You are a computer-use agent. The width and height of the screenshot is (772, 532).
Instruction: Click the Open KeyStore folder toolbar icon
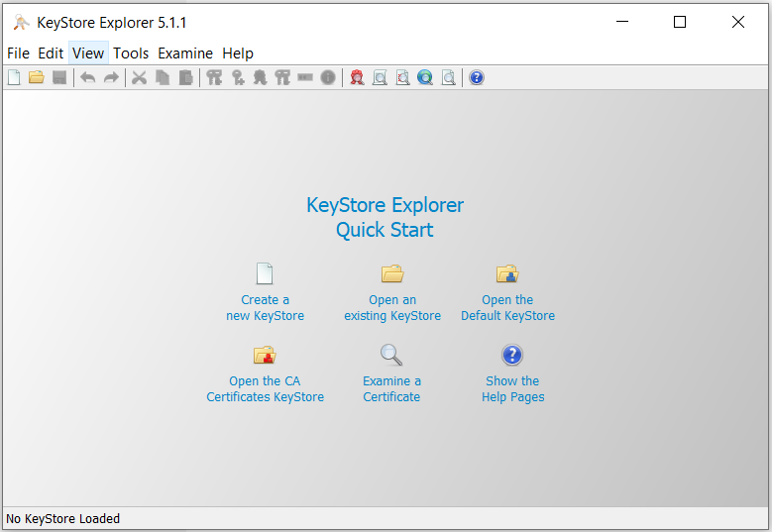[37, 77]
